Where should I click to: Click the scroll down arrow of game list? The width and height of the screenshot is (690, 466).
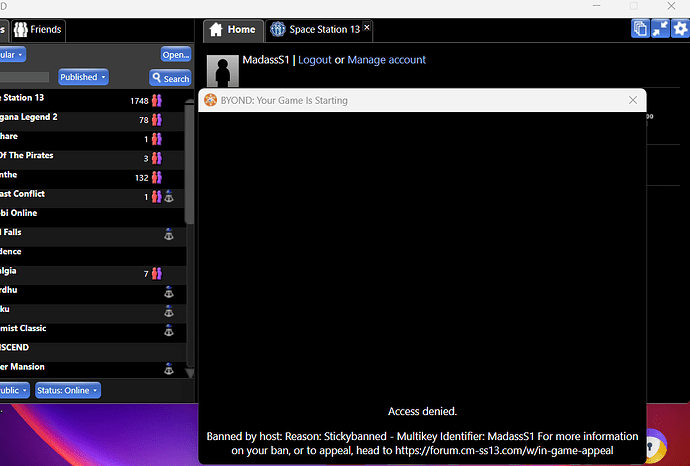tap(190, 373)
